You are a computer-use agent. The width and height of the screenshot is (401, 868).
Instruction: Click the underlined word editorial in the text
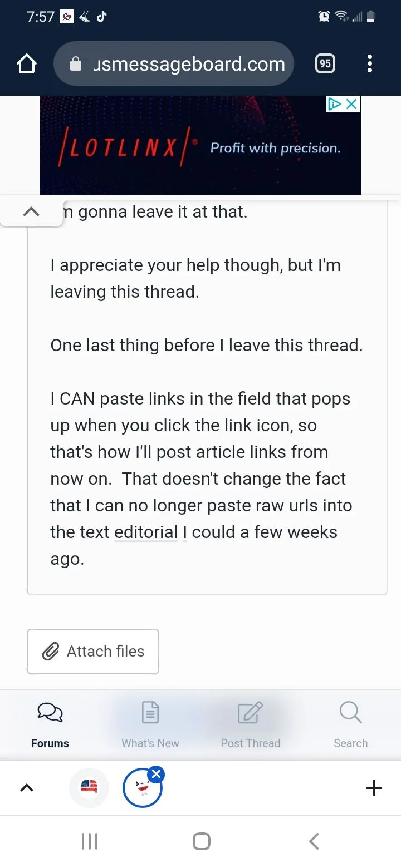click(146, 532)
